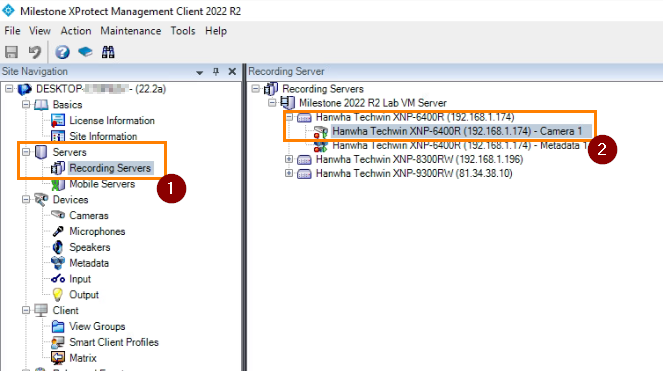The height and width of the screenshot is (371, 663).
Task: Open the Maintenance menu
Action: point(131,31)
